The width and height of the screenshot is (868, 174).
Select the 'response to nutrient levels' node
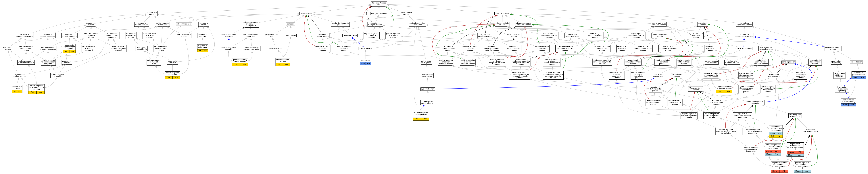141,48
